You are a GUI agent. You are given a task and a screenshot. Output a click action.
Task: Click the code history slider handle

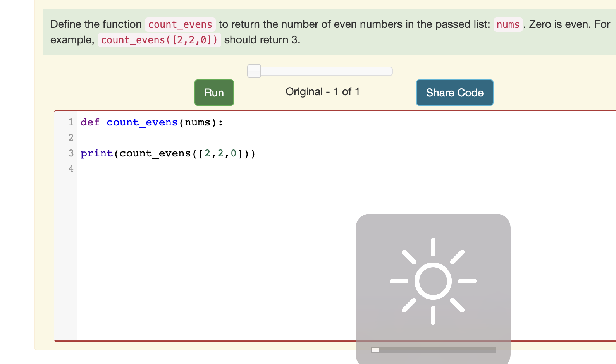coord(254,71)
